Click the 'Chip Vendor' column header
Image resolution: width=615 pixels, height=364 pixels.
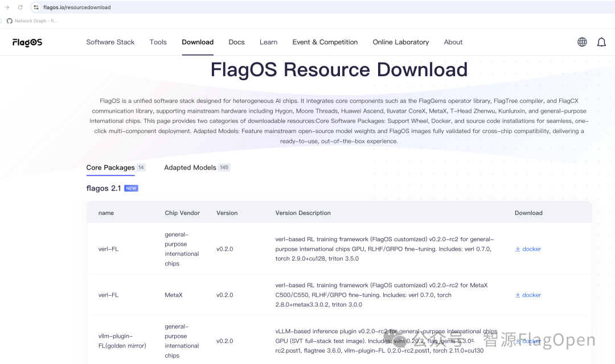coord(182,213)
